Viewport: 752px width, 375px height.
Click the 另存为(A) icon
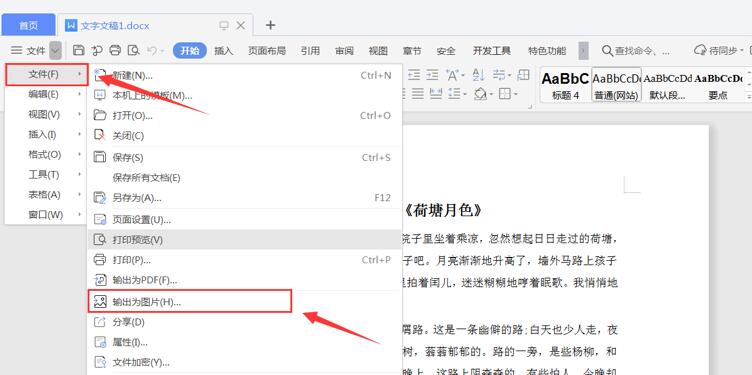click(x=100, y=198)
